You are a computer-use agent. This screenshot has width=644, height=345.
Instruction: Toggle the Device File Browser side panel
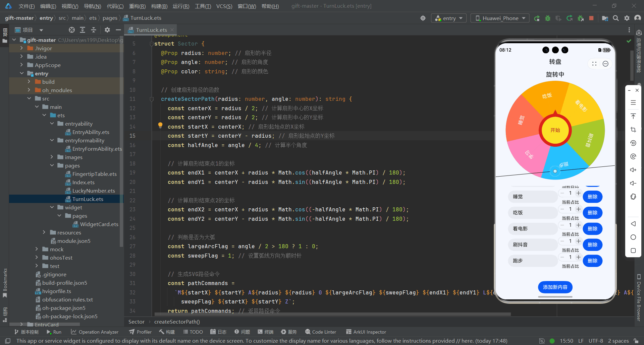(x=639, y=297)
